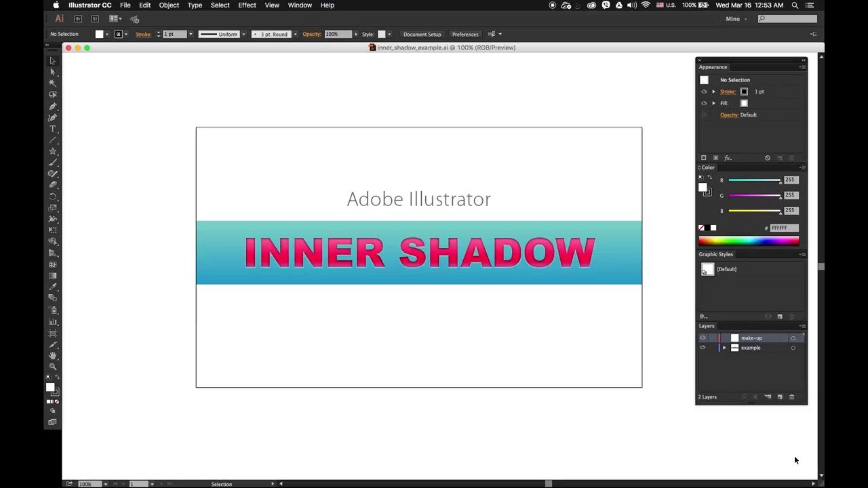This screenshot has width=868, height=488.
Task: Expand the Stroke attribute in Appearance
Action: [713, 91]
